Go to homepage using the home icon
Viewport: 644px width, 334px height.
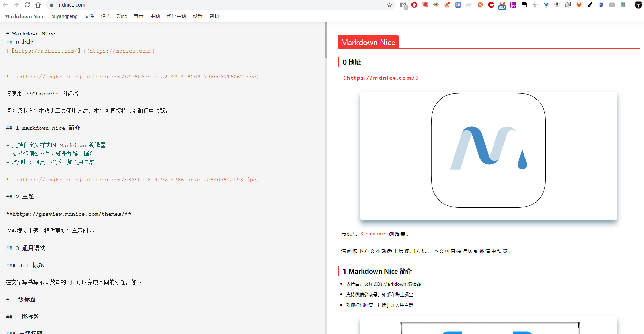tap(38, 5)
